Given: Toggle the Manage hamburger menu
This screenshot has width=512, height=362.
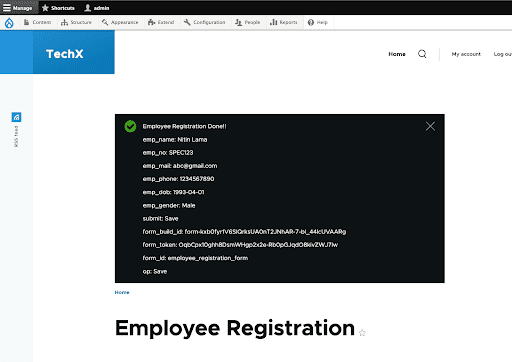Looking at the screenshot, I should tap(18, 8).
